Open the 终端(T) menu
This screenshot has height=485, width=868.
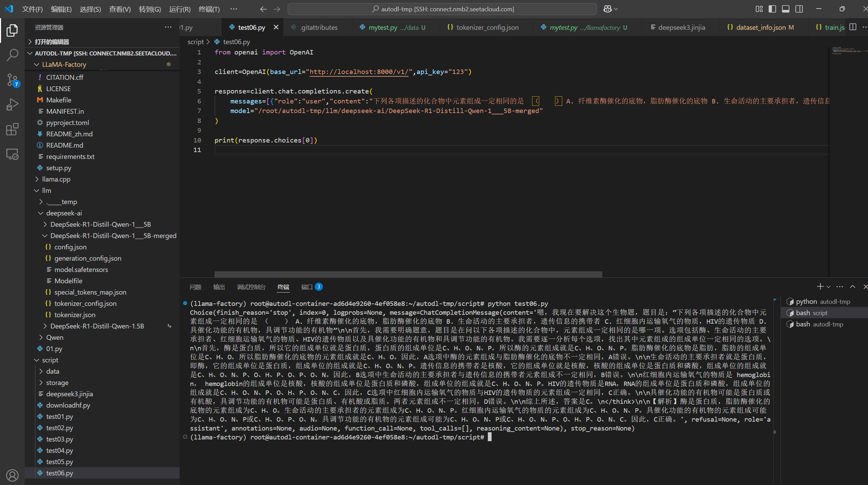click(x=209, y=9)
